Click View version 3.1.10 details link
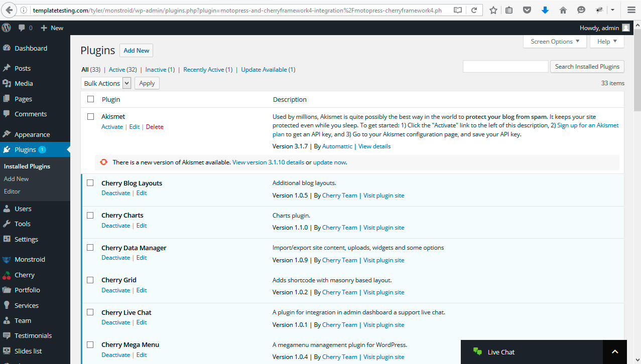The image size is (641, 364). [268, 162]
